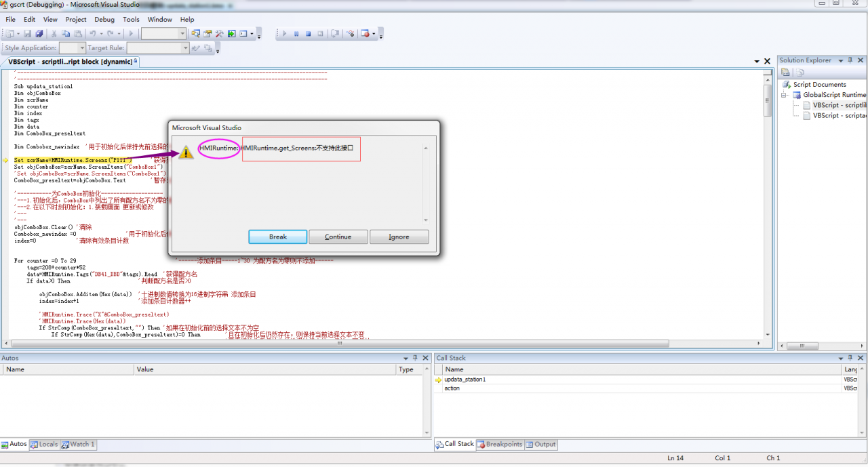Close the VBScript document tab X
Screen dimensions: 868x467
pos(768,61)
